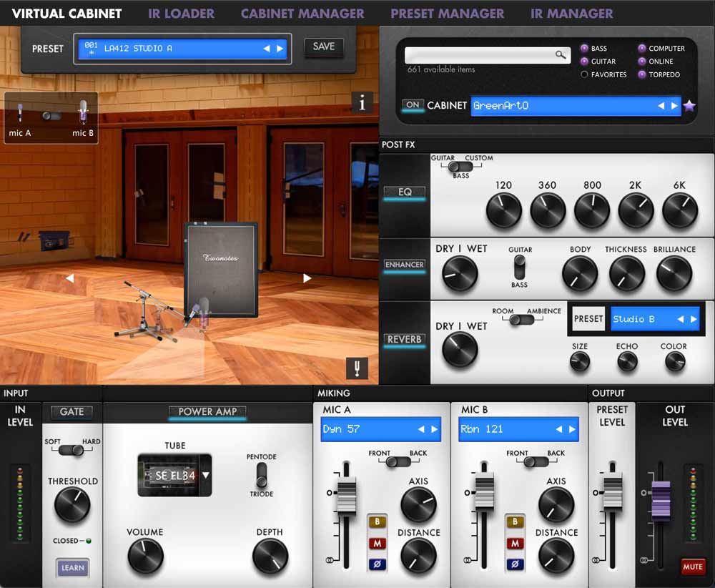Viewport: 715px width, 588px height.
Task: Select the next Mic B model arrow
Action: coord(572,429)
